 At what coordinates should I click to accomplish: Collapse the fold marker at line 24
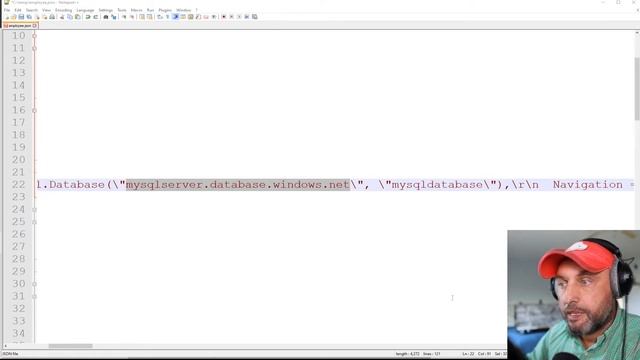(34, 209)
